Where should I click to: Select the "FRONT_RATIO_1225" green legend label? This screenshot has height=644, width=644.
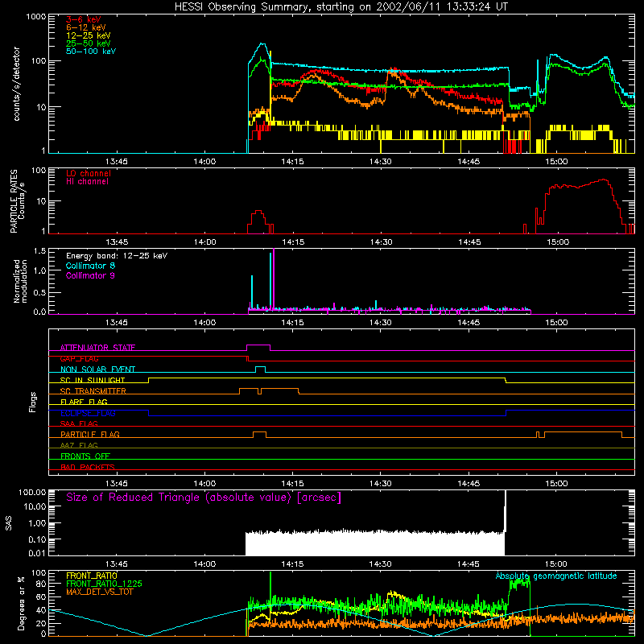pyautogui.click(x=105, y=584)
